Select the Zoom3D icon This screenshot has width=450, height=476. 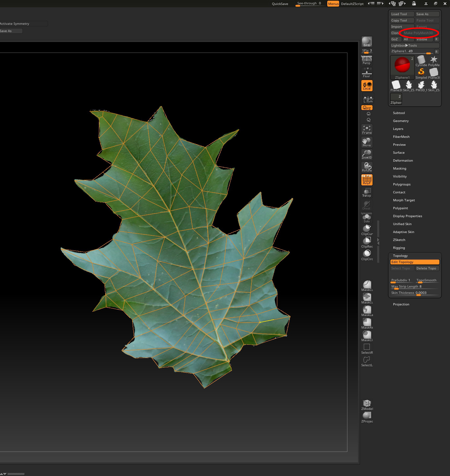367,154
